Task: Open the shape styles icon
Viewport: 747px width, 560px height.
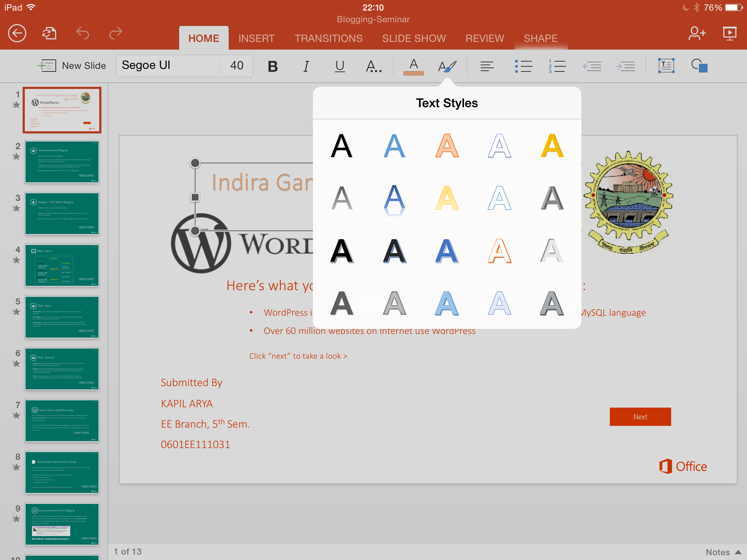Action: [699, 66]
